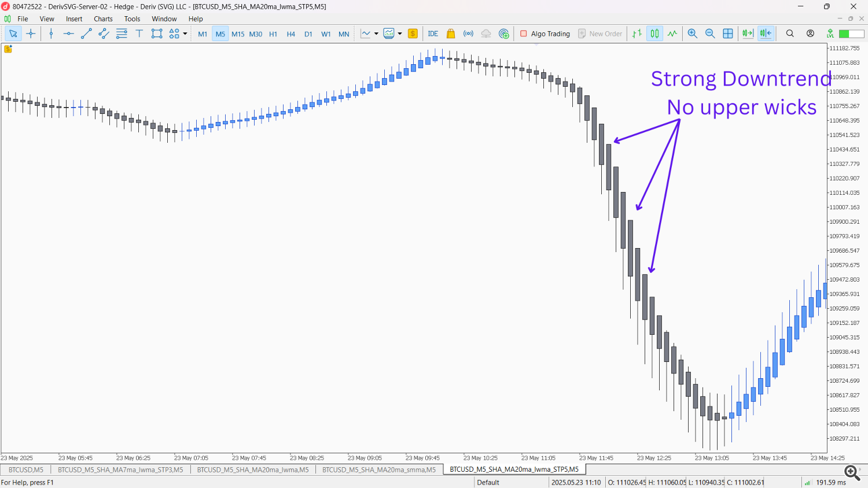Toggle chart auto-scroll to latest bar
868x488 pixels.
pyautogui.click(x=748, y=34)
